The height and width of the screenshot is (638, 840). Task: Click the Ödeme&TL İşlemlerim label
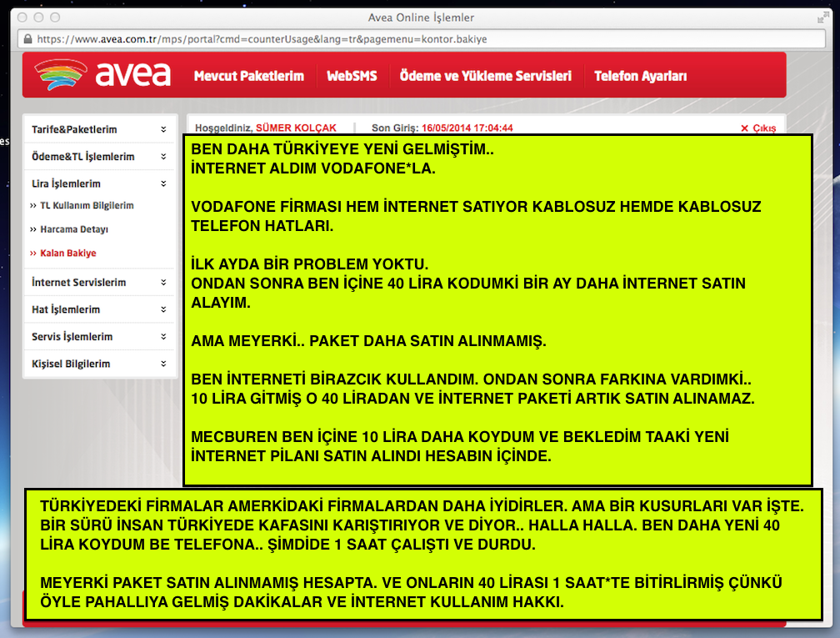point(83,157)
